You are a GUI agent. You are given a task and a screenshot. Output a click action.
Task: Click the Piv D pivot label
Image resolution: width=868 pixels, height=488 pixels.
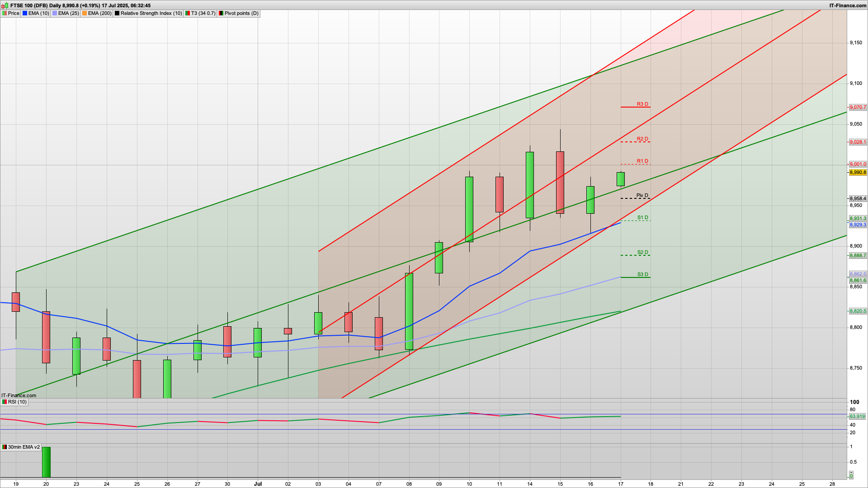click(x=642, y=196)
